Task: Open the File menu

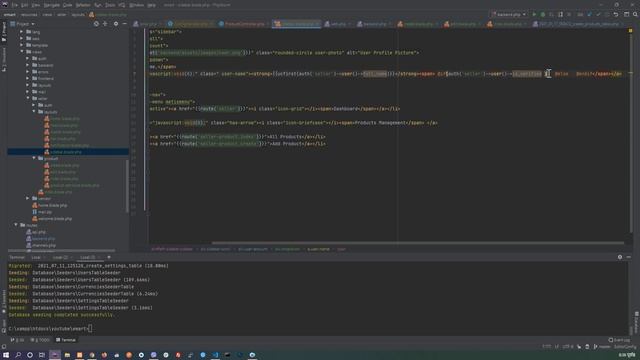Action: 15,5
